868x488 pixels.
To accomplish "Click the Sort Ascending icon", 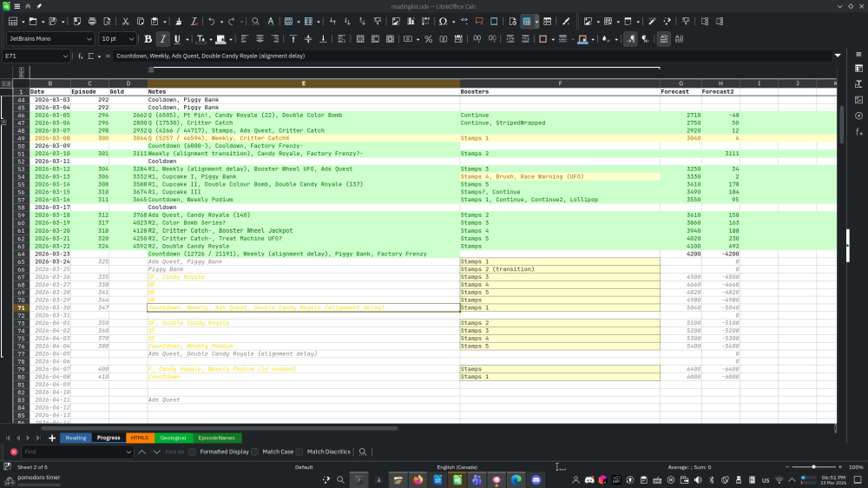I will click(347, 22).
